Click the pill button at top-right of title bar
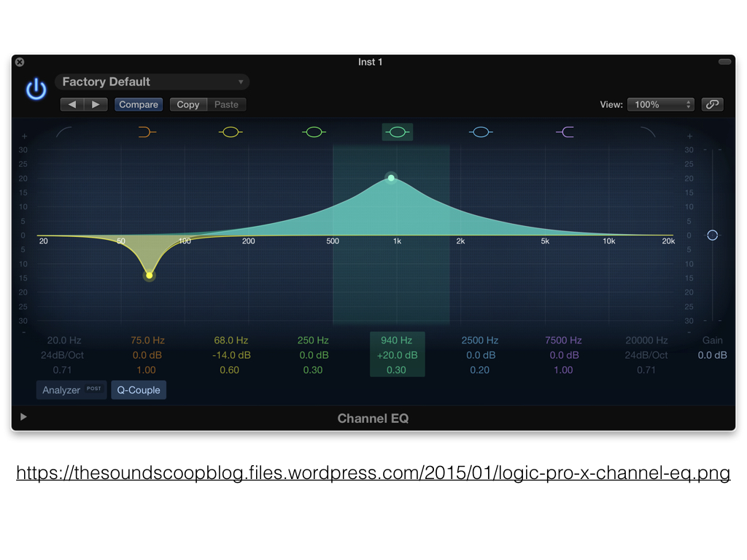The height and width of the screenshot is (560, 747). click(x=724, y=61)
